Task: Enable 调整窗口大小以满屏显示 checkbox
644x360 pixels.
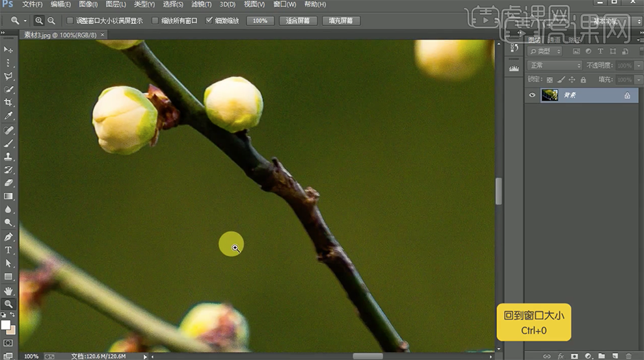Action: pyautogui.click(x=70, y=21)
